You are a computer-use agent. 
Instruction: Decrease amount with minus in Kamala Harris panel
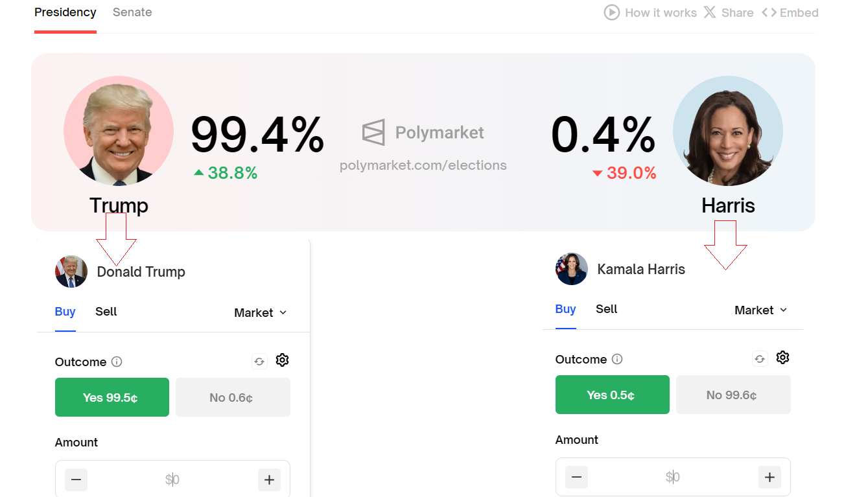click(x=577, y=478)
